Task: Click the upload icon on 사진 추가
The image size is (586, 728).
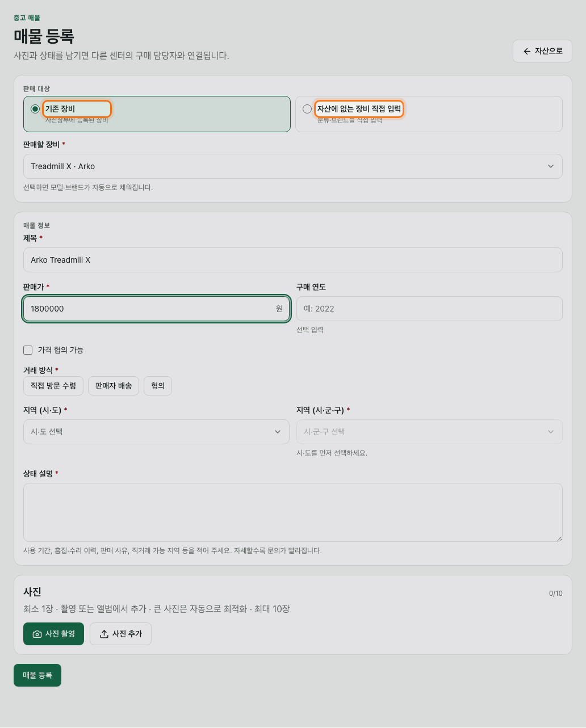Action: [104, 634]
